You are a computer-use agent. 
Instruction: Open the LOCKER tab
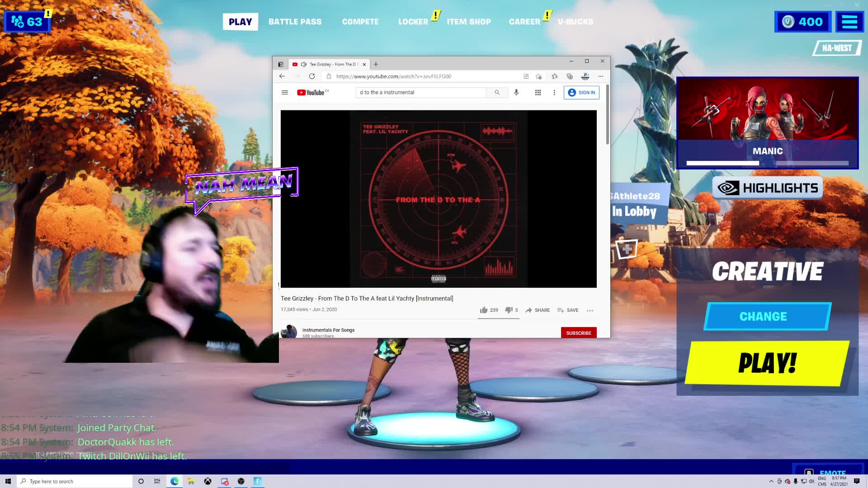(413, 22)
